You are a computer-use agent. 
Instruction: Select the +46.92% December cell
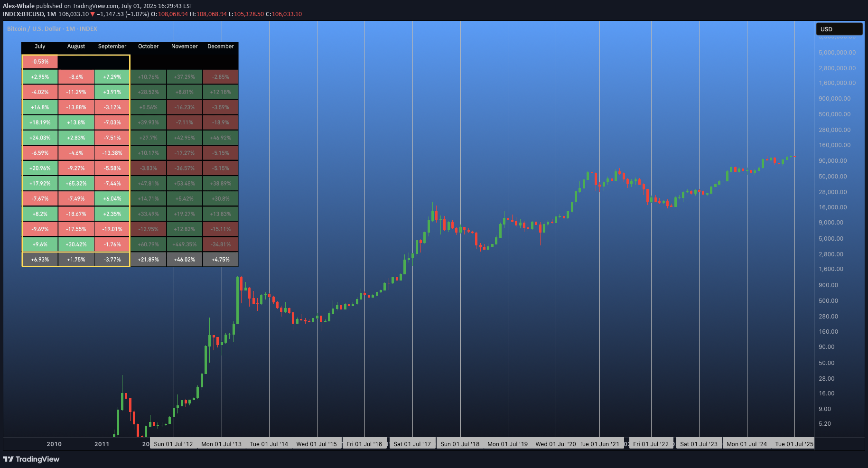221,138
